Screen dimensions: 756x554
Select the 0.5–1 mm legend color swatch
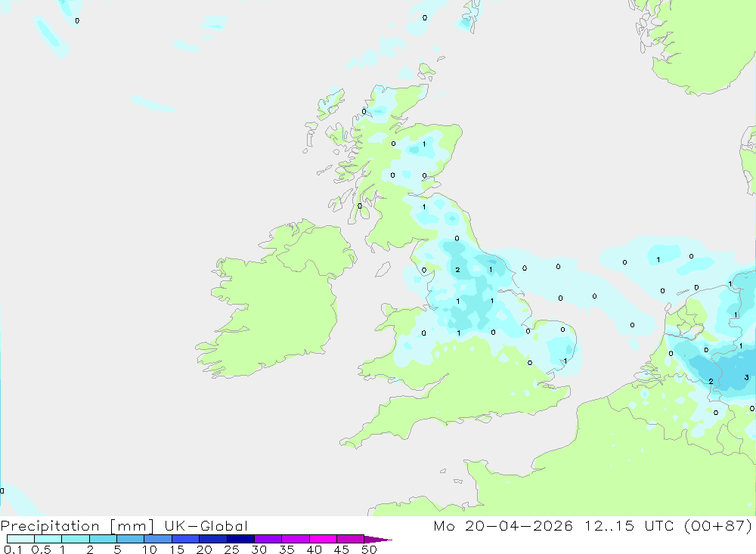pyautogui.click(x=48, y=539)
